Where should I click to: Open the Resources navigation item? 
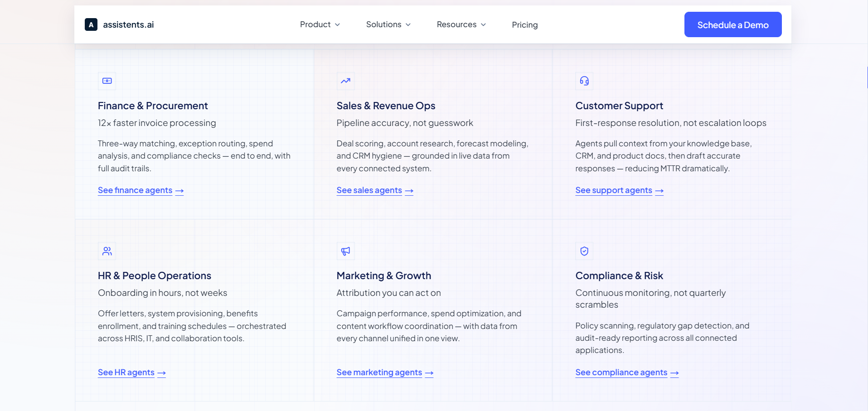coord(461,24)
